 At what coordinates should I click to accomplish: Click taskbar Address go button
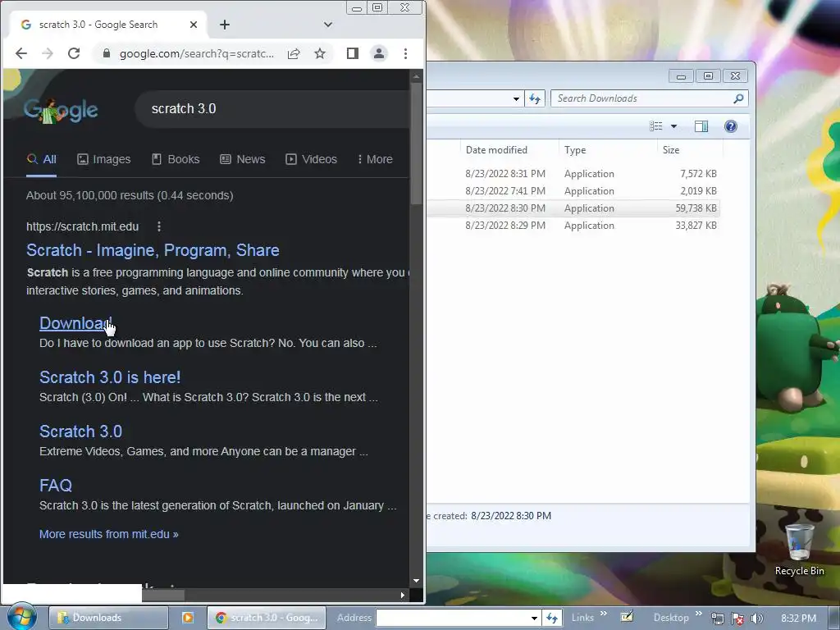coord(552,618)
